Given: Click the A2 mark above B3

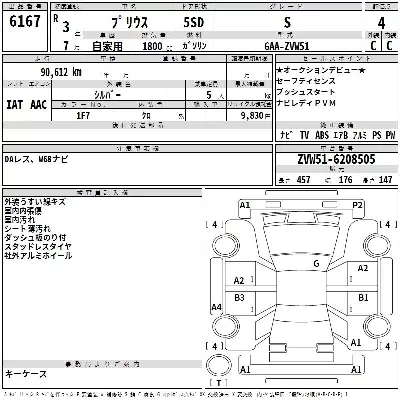Looking at the screenshot, I should 239,281.
